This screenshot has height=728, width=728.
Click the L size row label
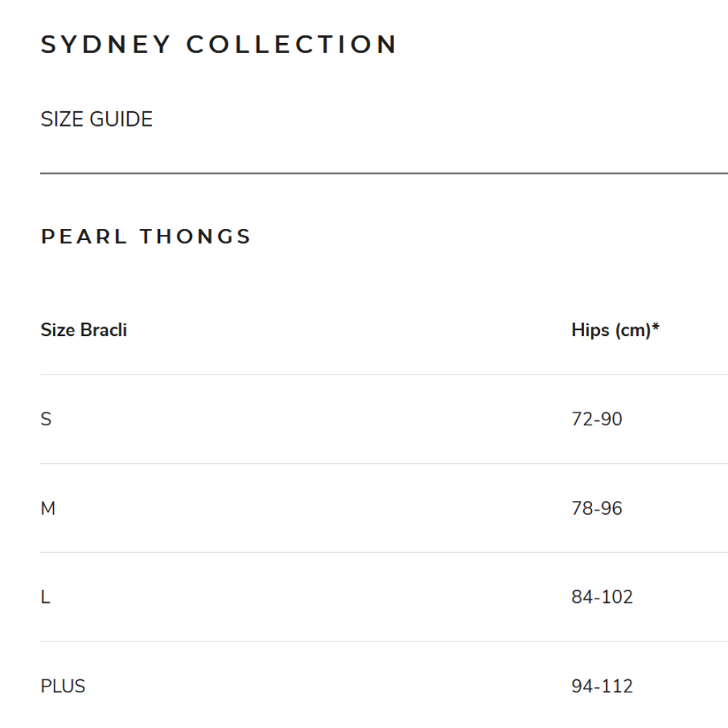click(x=46, y=597)
